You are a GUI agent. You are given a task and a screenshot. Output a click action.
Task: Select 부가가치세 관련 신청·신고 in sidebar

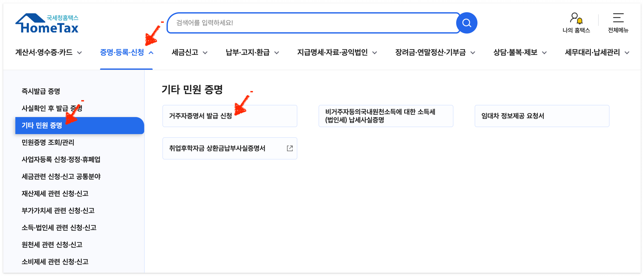(x=58, y=210)
